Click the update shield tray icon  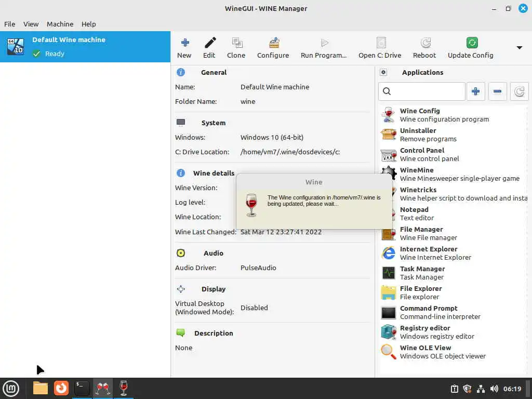coord(467,389)
